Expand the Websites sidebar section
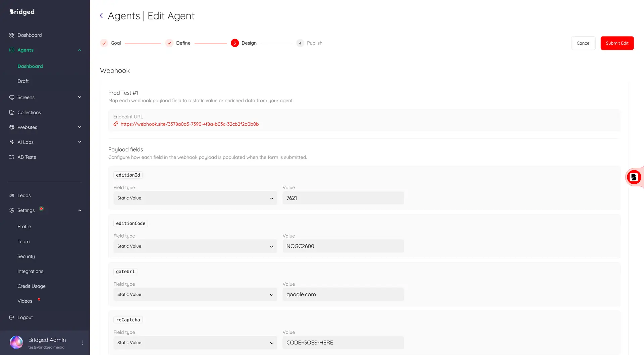Viewport: 644px width, 355px height. tap(80, 127)
